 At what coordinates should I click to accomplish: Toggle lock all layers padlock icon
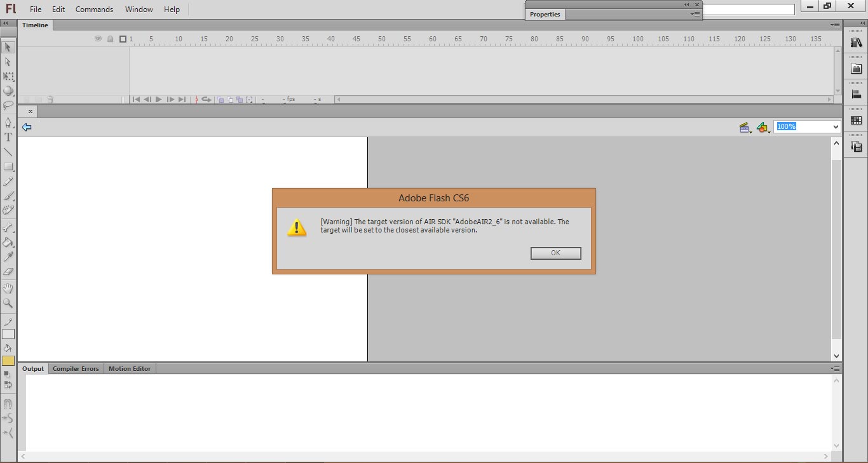[110, 39]
